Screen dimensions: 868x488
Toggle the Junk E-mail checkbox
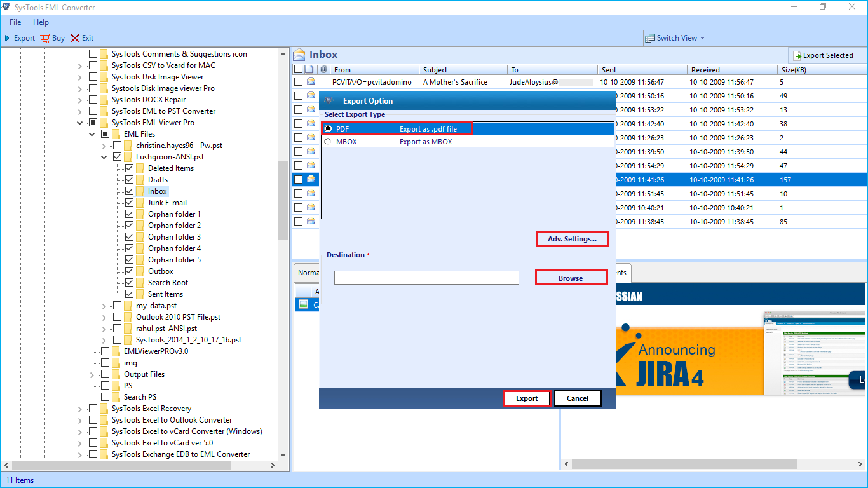[130, 203]
